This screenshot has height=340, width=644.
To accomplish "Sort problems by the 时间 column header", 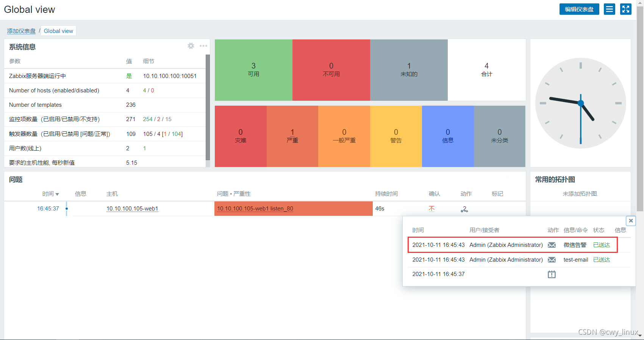I will click(50, 194).
